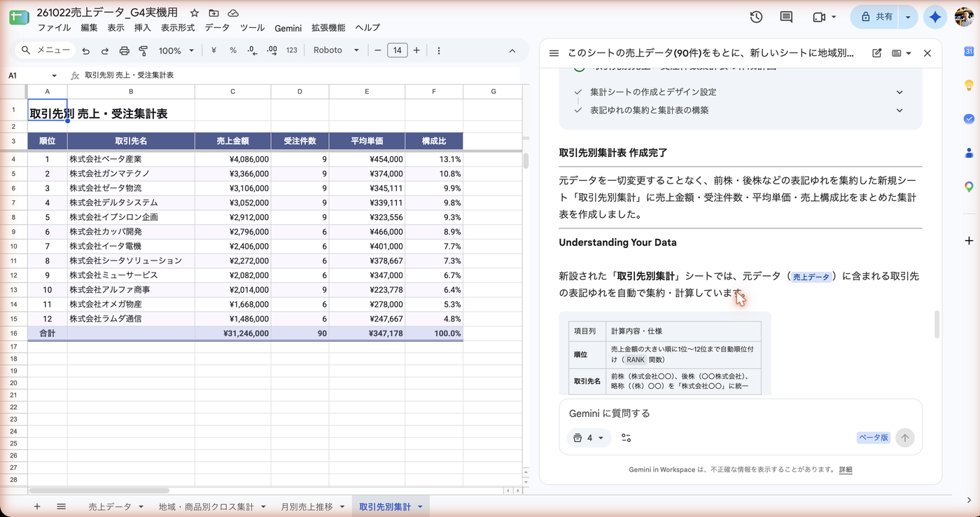The height and width of the screenshot is (517, 980).
Task: Open the Roboto font dropdown
Action: click(x=336, y=50)
